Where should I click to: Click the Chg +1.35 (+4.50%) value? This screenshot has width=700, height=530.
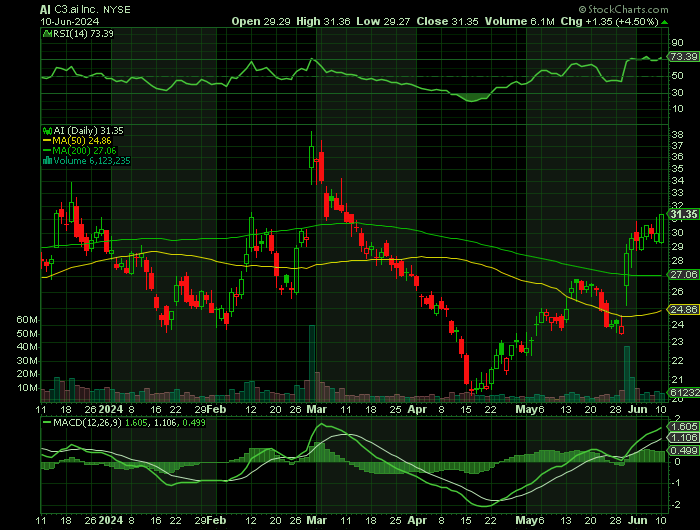(639, 20)
